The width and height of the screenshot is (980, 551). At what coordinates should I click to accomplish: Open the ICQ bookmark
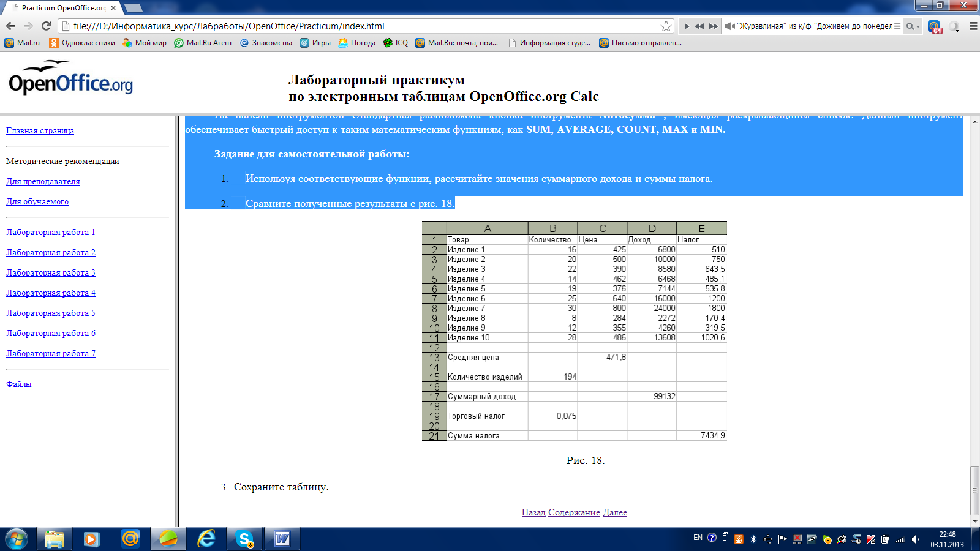click(x=395, y=43)
